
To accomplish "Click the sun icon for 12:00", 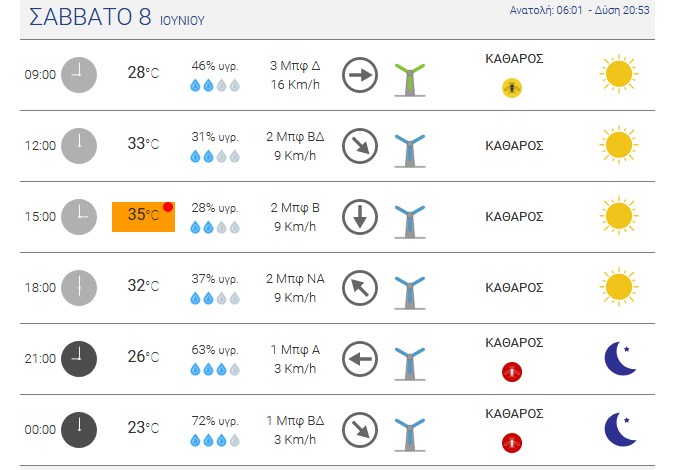I will 619,145.
